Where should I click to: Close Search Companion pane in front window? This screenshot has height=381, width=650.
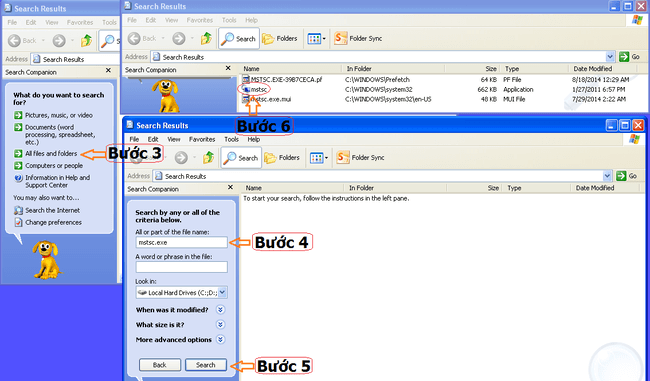230,187
